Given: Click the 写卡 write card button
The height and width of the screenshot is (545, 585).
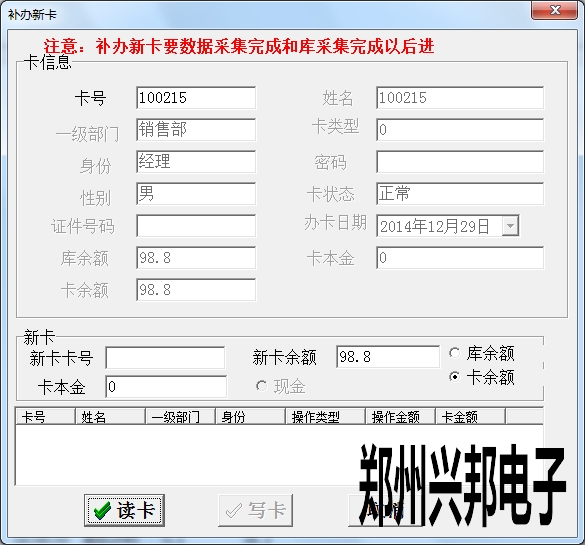Looking at the screenshot, I should (256, 510).
